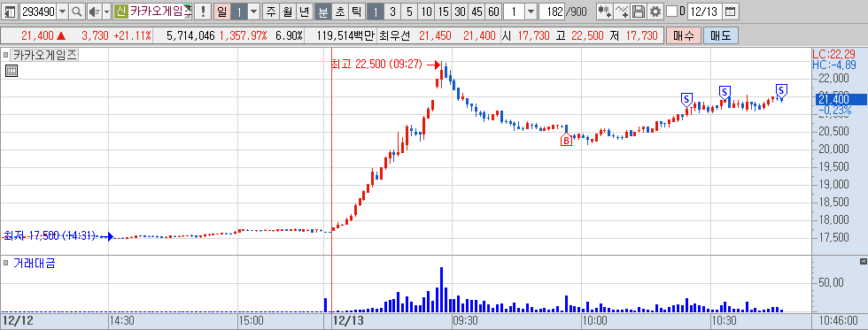Select the 주 weekly period
Image resolution: width=868 pixels, height=330 pixels.
270,11
